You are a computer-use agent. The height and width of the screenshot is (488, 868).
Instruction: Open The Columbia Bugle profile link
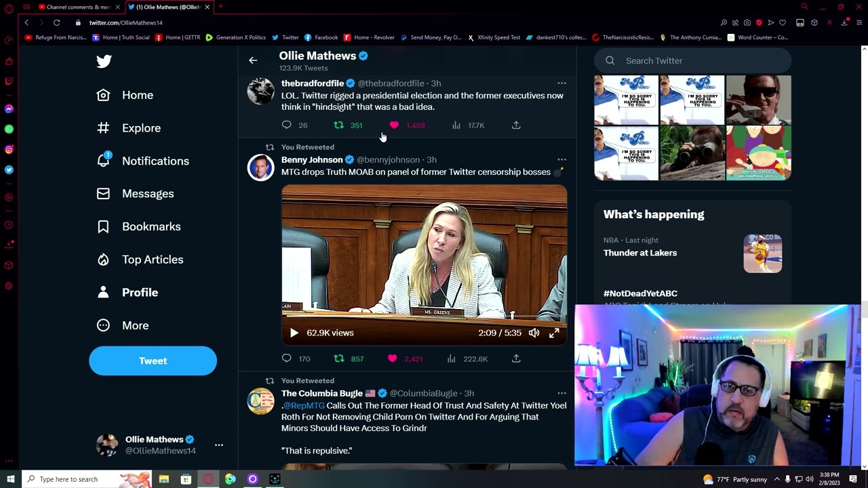(322, 393)
